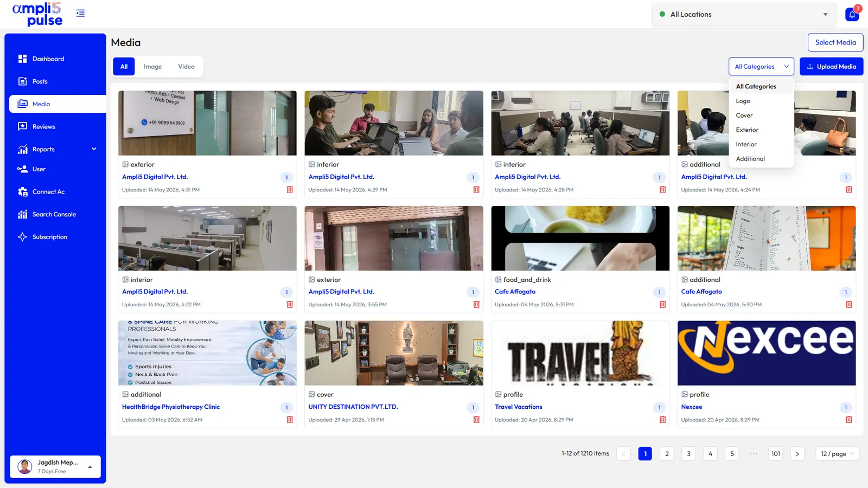Screen dimensions: 868x488
Task: Delete interior media uploaded 4:28 PM
Action: click(662, 190)
